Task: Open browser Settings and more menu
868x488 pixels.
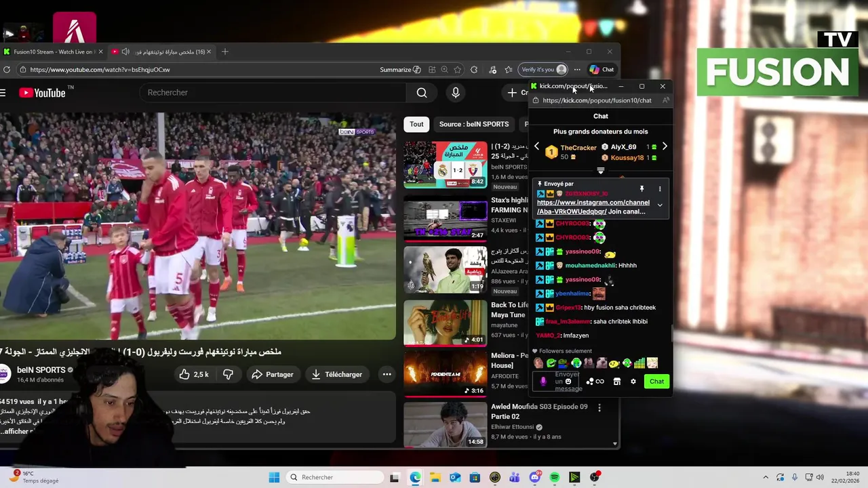Action: pyautogui.click(x=577, y=69)
